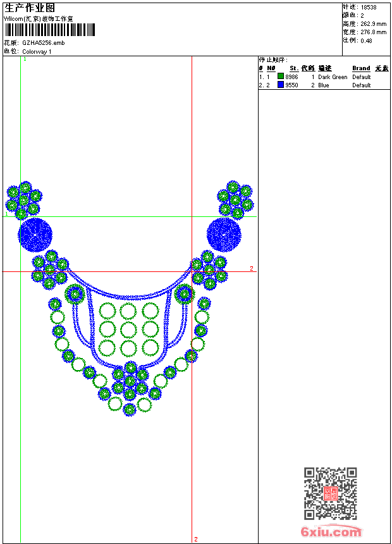Select the large solid blue circle on right
The width and height of the screenshot is (392, 544).
224,234
